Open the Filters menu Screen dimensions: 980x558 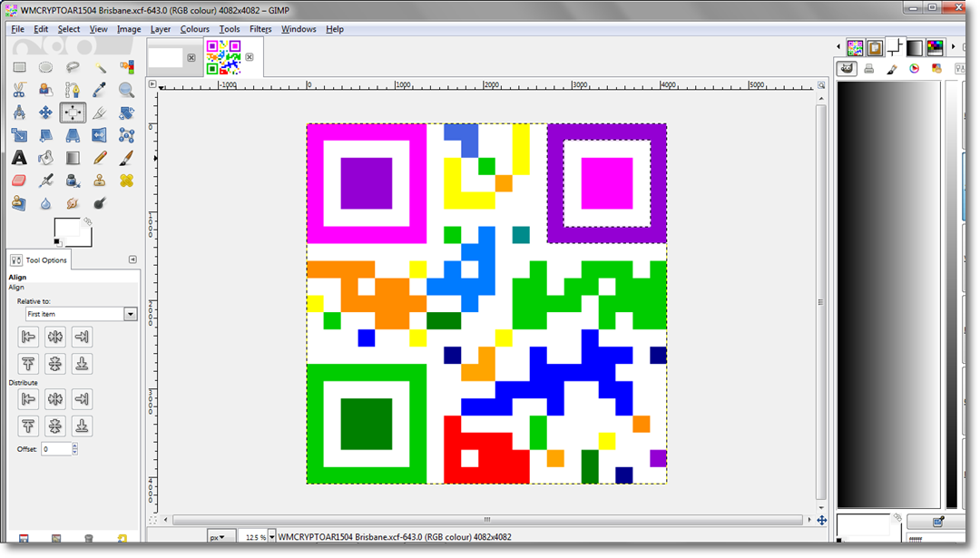(260, 29)
